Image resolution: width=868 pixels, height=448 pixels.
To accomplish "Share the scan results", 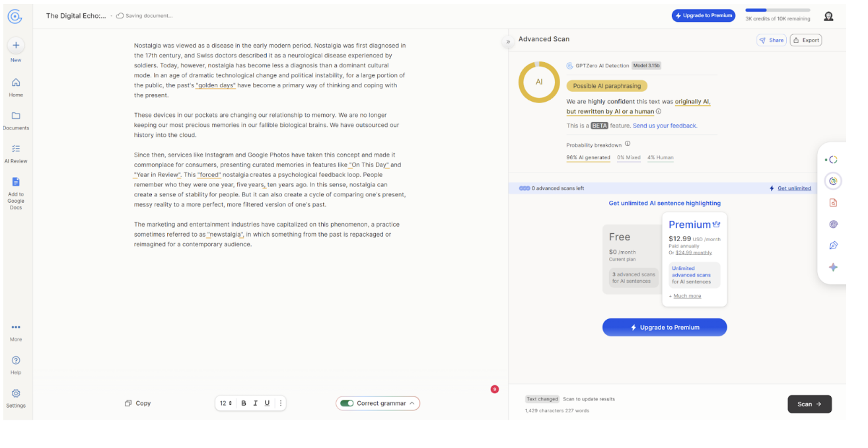I will click(x=772, y=40).
